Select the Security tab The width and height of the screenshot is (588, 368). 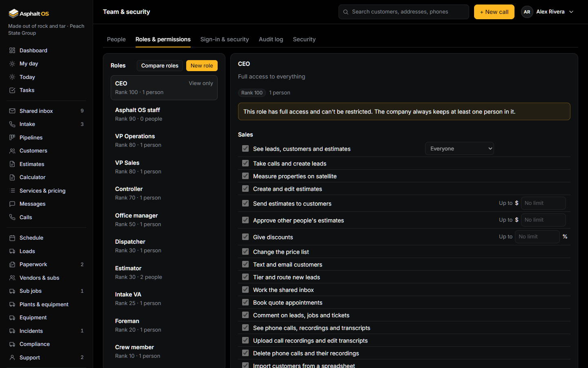point(304,39)
